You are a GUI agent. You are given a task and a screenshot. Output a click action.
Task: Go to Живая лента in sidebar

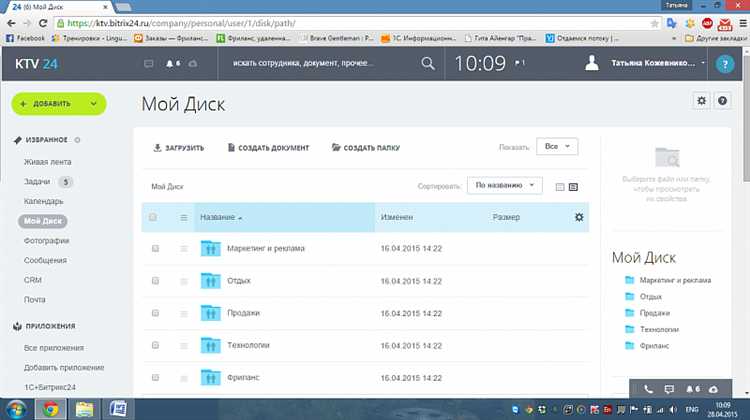tap(47, 161)
